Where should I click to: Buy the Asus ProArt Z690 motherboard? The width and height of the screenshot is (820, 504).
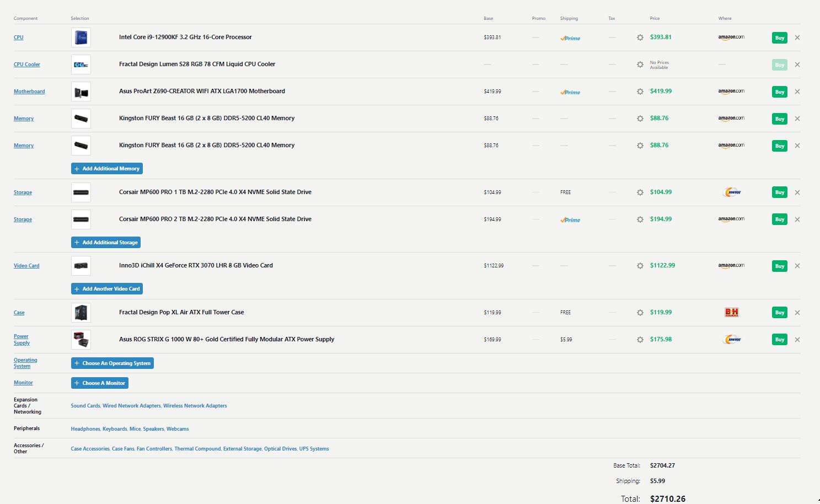click(x=780, y=92)
